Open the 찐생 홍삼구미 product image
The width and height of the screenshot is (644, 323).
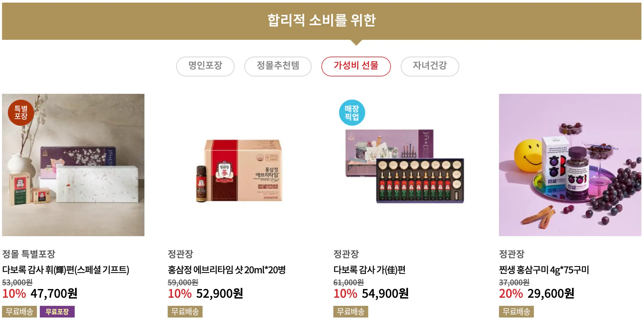pyautogui.click(x=570, y=165)
